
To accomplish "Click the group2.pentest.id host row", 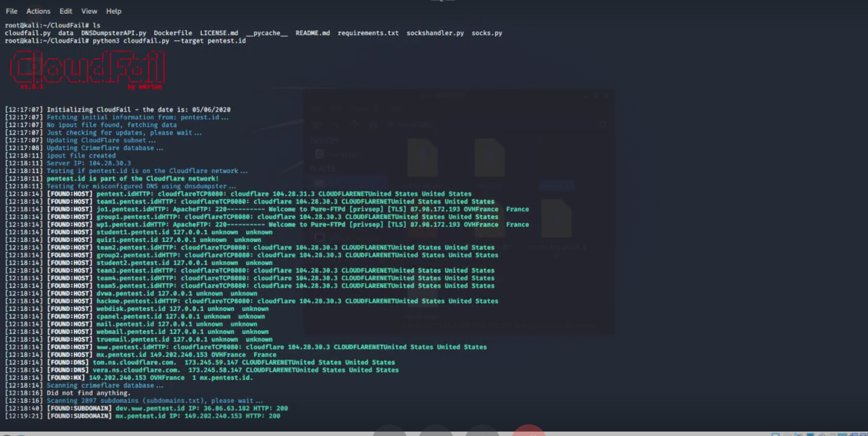I will (x=252, y=255).
